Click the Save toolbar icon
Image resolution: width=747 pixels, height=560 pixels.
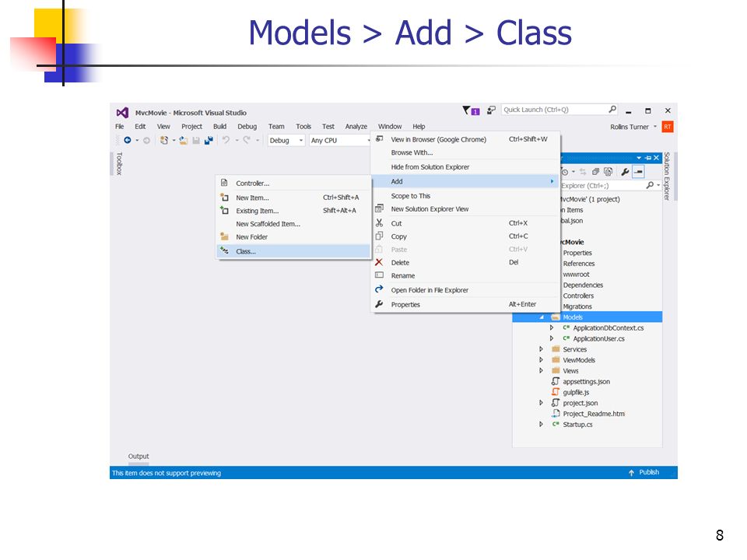click(x=196, y=140)
